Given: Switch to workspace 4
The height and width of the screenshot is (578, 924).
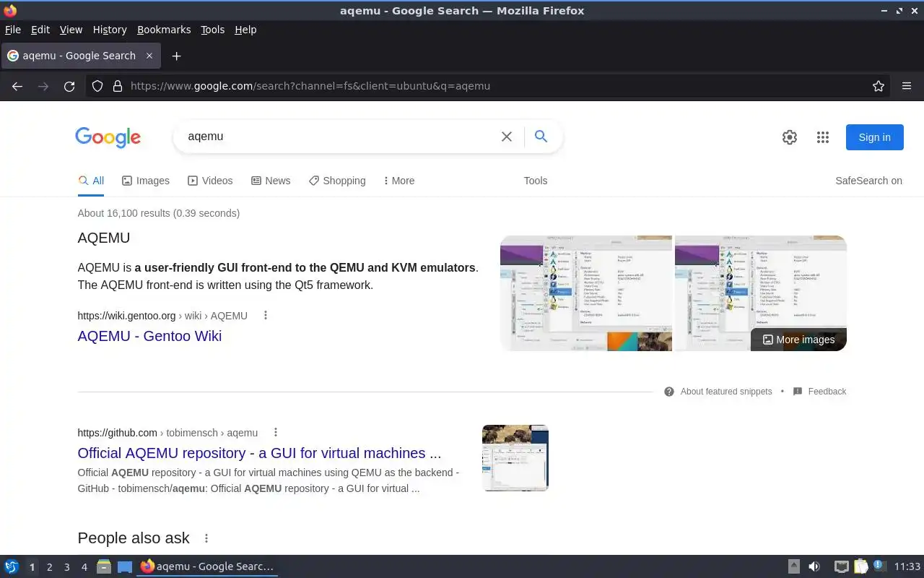Looking at the screenshot, I should click(84, 567).
